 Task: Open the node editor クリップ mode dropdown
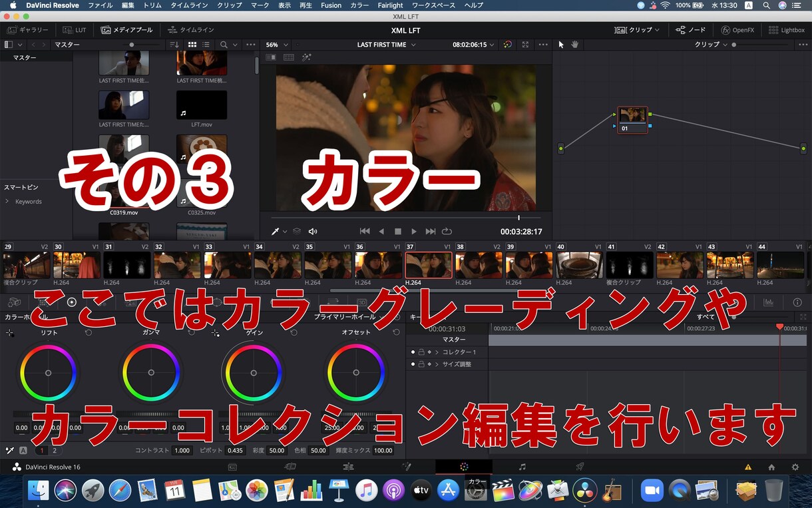coord(711,45)
